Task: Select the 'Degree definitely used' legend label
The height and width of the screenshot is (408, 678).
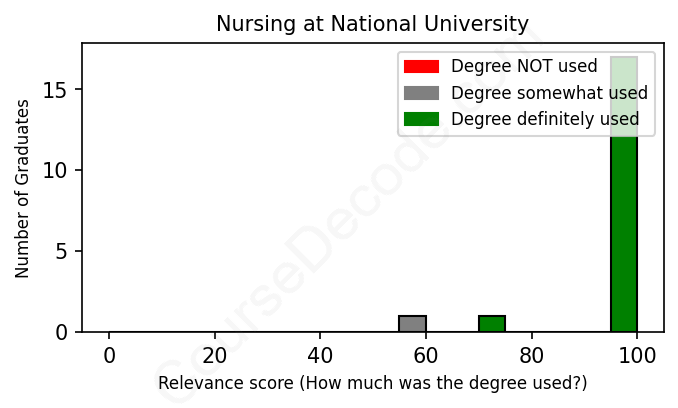Action: click(545, 119)
